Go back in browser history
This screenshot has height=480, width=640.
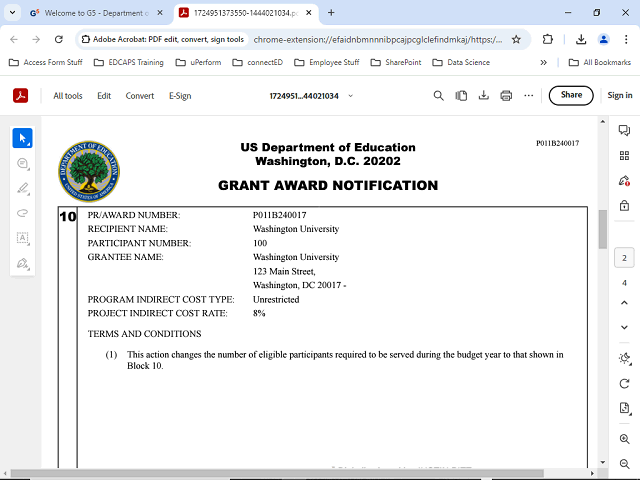click(x=14, y=39)
